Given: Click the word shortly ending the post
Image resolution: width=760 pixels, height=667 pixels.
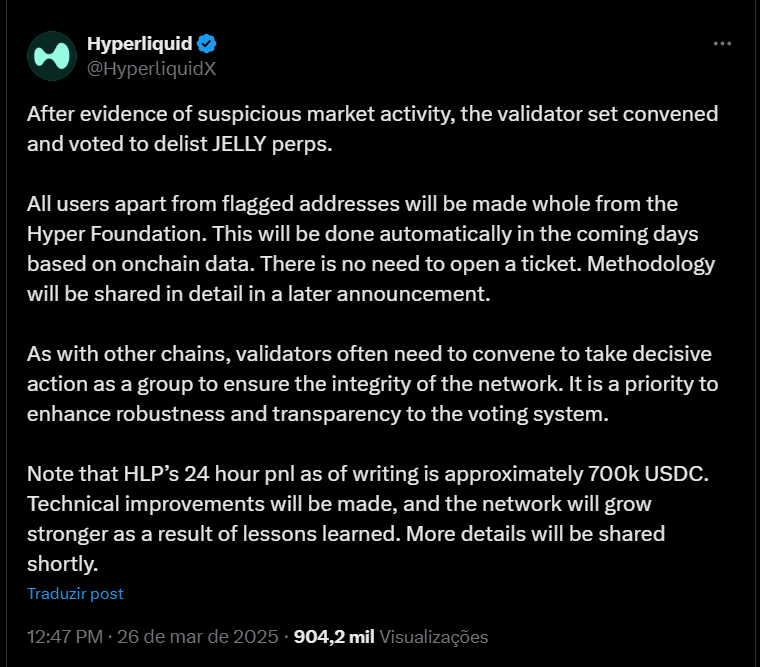Looking at the screenshot, I should 63,564.
